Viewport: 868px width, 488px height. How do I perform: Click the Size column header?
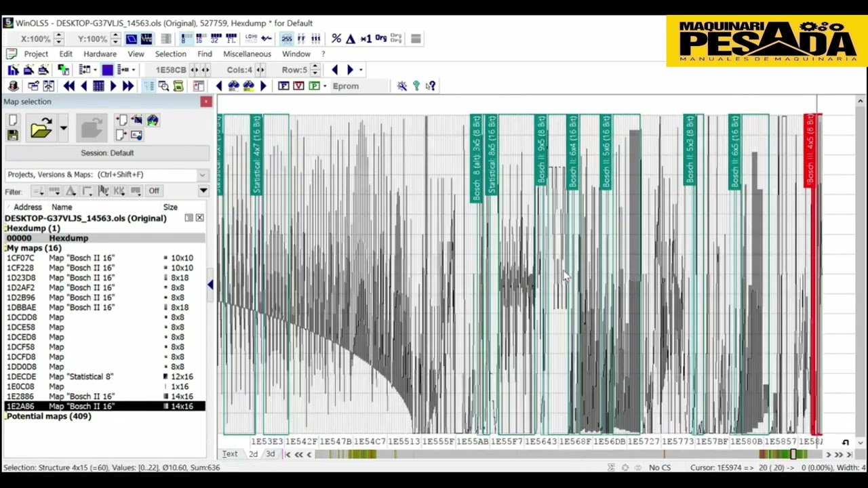pos(170,207)
